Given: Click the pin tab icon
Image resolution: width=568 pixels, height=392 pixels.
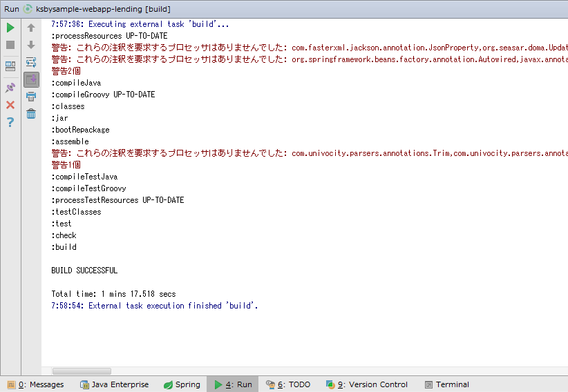Looking at the screenshot, I should coord(10,87).
